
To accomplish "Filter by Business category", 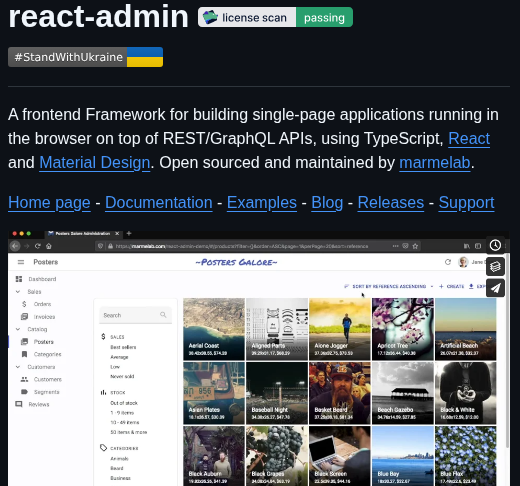I will coord(120,478).
